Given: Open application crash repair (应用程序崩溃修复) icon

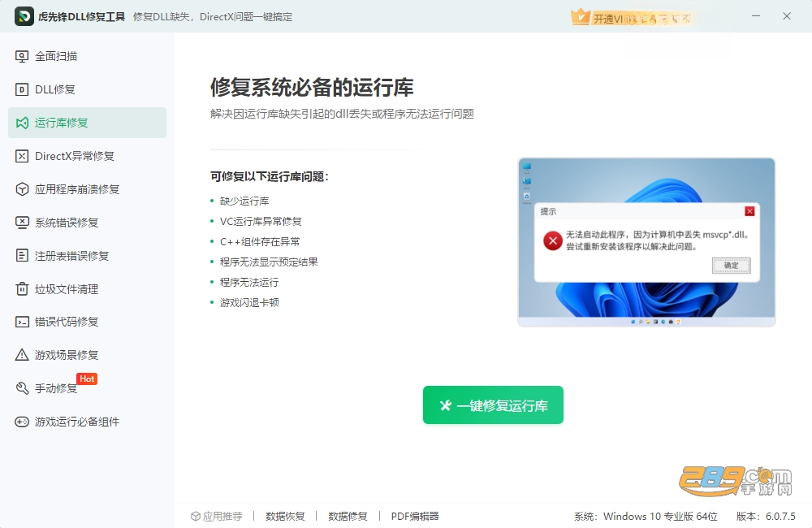Looking at the screenshot, I should tap(22, 189).
